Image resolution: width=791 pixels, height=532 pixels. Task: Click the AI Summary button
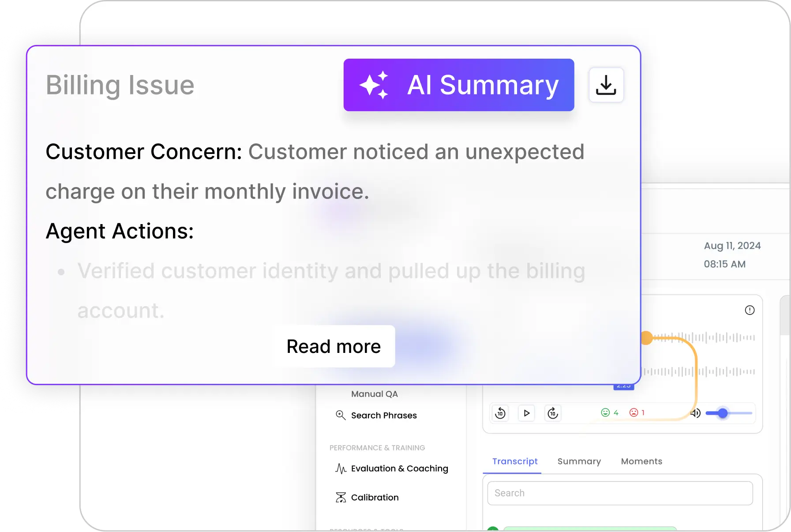click(458, 85)
